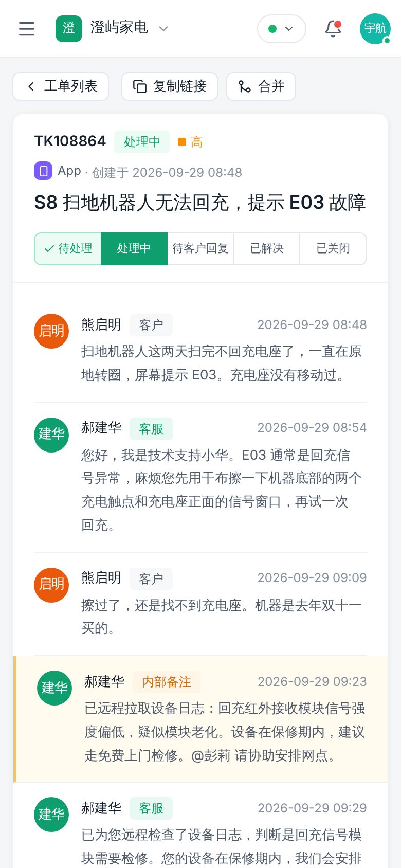Image resolution: width=401 pixels, height=868 pixels.
Task: Click the green 澄 brand logo
Action: click(x=69, y=28)
